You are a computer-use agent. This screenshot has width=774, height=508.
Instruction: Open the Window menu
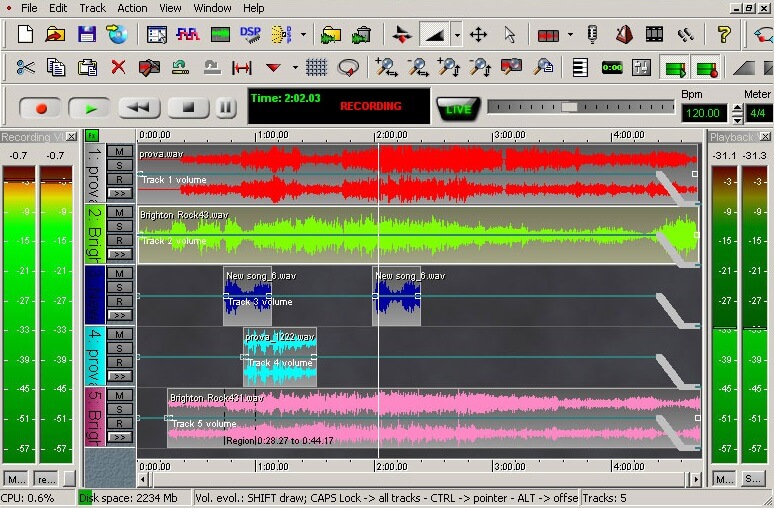pos(212,8)
